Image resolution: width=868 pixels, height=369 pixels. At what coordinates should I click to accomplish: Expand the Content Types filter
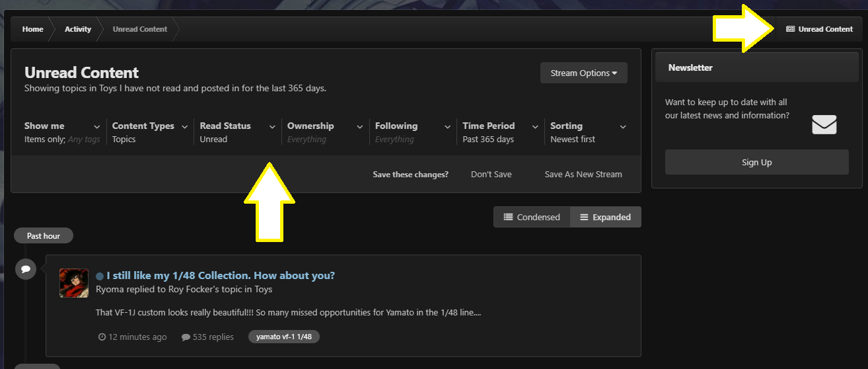coord(150,132)
